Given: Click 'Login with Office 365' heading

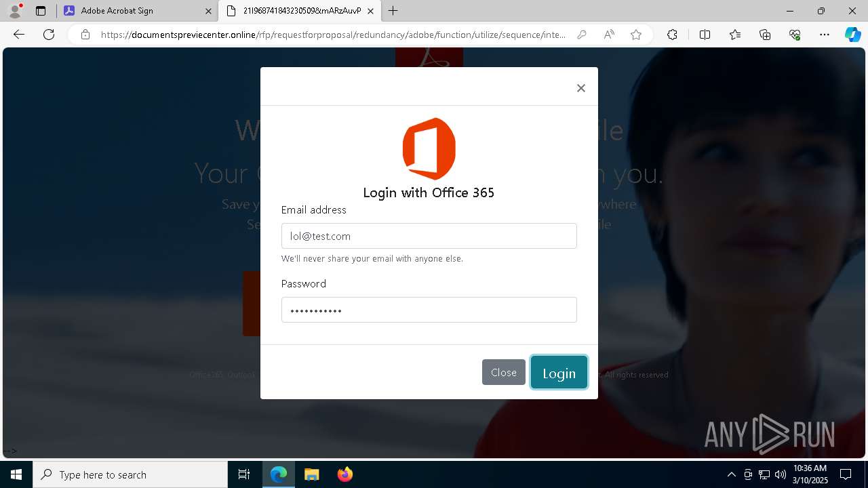Looking at the screenshot, I should point(429,192).
